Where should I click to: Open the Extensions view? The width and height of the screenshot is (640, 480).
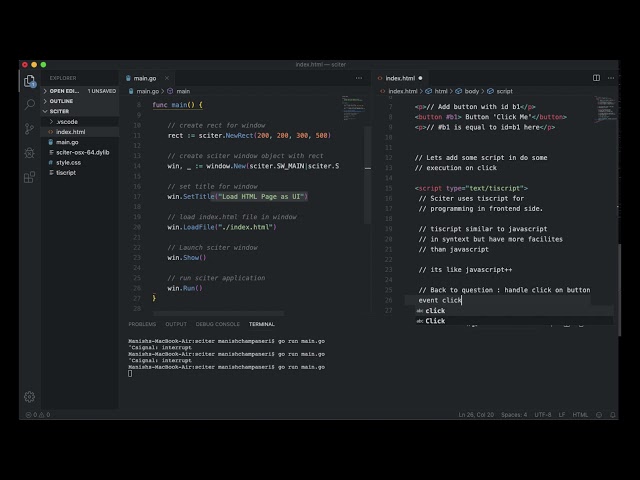click(29, 177)
